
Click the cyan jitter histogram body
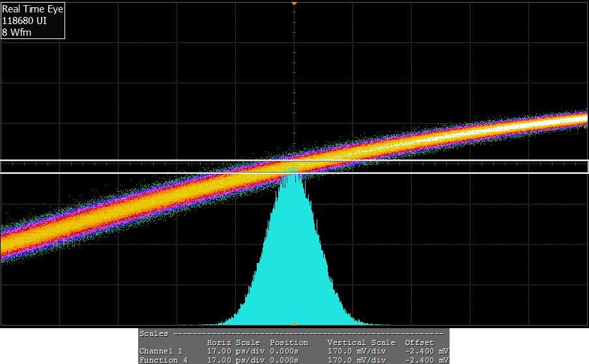click(293, 260)
